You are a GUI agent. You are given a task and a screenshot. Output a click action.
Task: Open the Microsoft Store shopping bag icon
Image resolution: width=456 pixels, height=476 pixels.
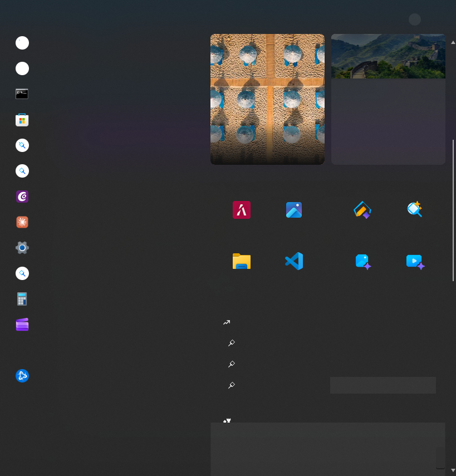point(22,120)
